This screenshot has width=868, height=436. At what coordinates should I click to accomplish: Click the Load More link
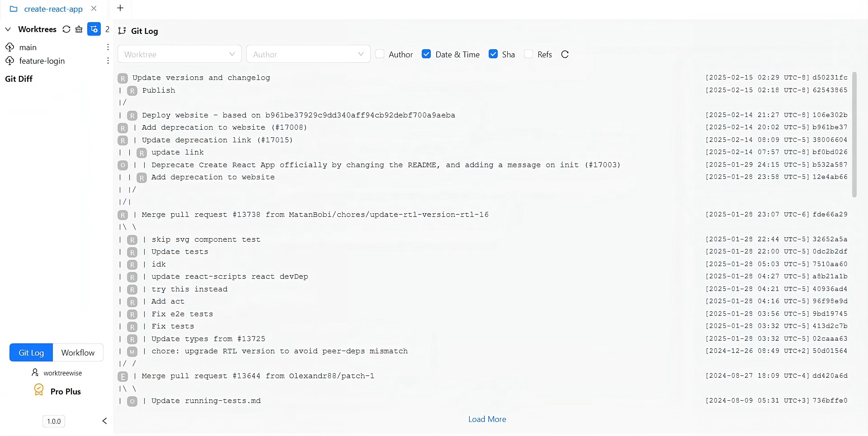coord(487,419)
